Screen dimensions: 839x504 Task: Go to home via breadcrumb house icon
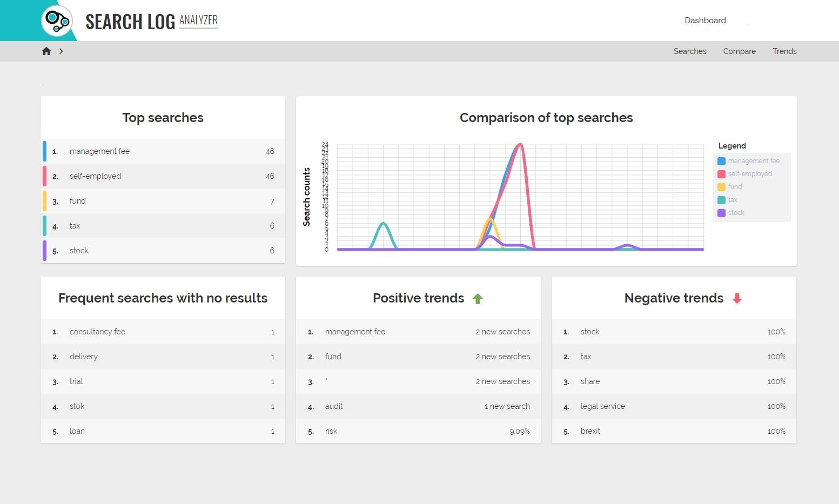point(46,51)
